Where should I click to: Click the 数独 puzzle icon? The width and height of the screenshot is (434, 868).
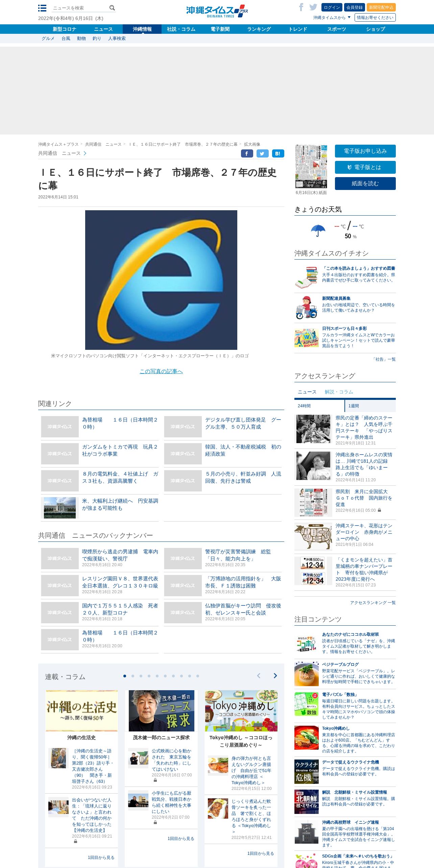click(307, 704)
